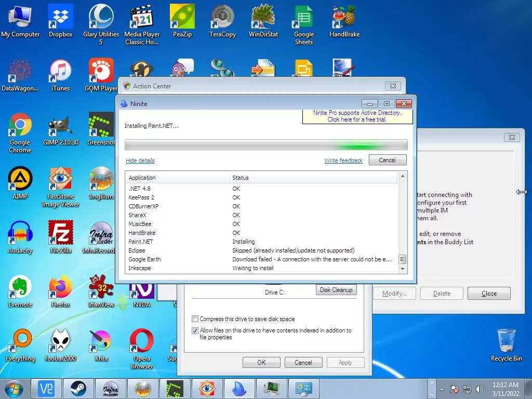This screenshot has height=399, width=532.
Task: Click the Ninite installation progress bar
Action: 266,145
